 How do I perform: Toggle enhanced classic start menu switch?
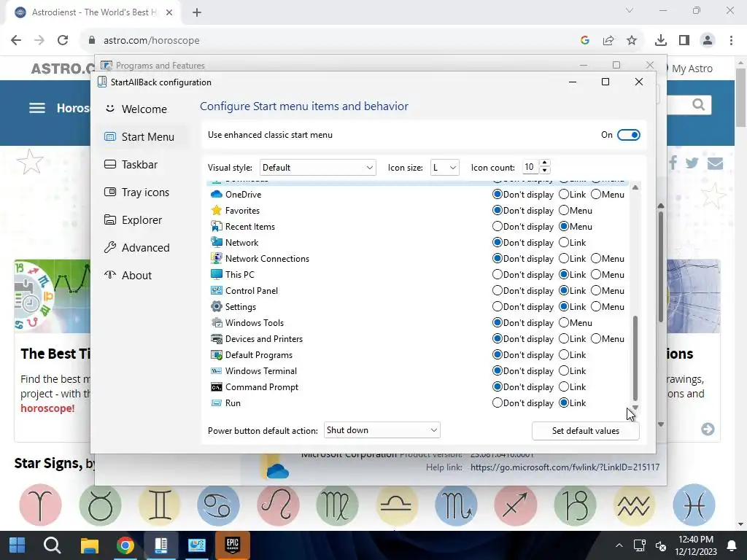[x=628, y=135]
